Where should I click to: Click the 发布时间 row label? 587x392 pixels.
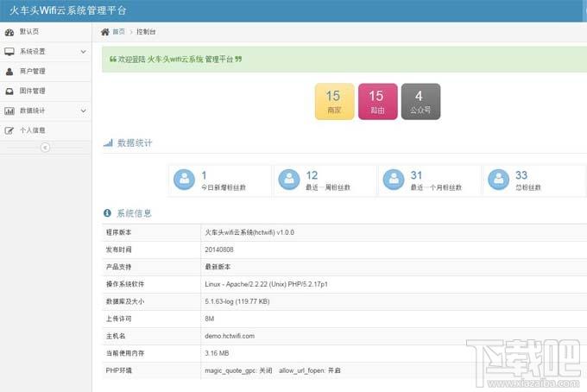pyautogui.click(x=118, y=250)
